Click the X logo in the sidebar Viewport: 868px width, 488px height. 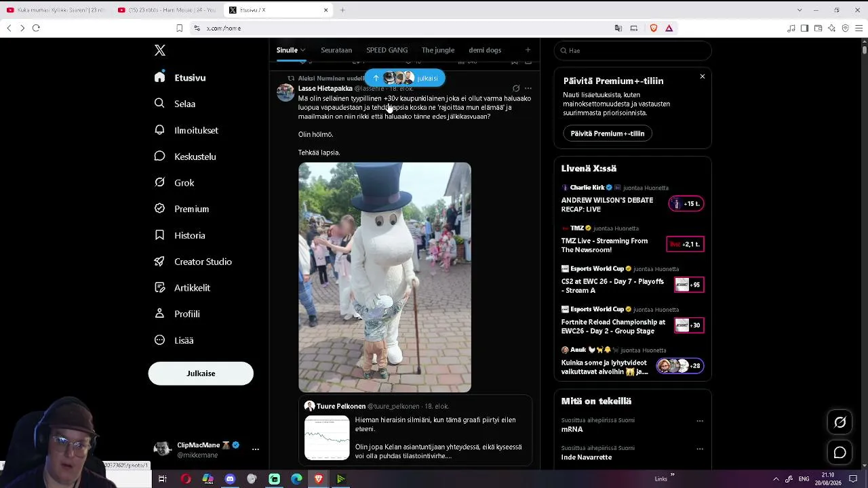(x=160, y=50)
